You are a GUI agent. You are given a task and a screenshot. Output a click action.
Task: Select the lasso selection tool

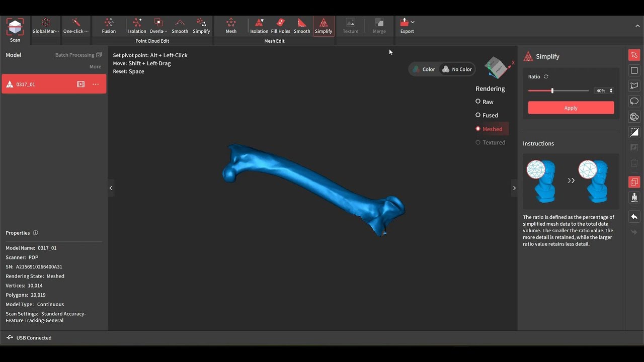point(634,101)
